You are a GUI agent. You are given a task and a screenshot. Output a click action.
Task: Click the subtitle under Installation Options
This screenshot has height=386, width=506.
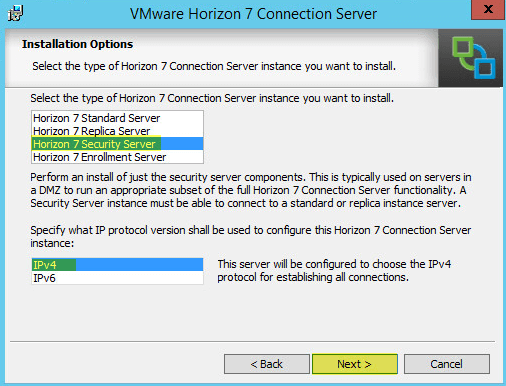pyautogui.click(x=214, y=66)
